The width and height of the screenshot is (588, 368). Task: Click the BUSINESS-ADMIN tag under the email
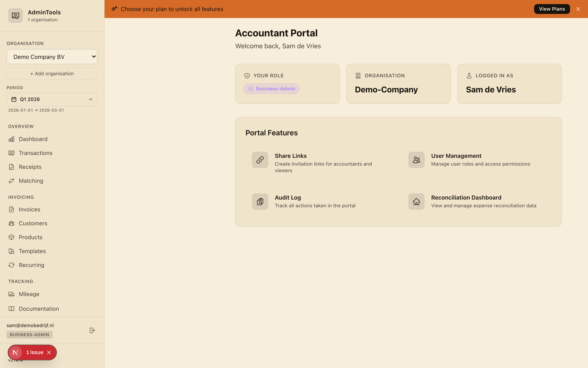pyautogui.click(x=29, y=335)
